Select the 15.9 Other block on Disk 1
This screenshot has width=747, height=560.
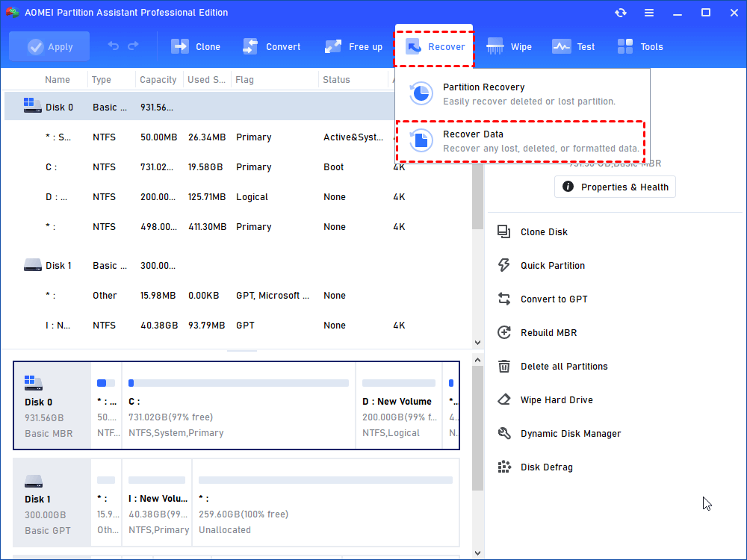tap(106, 503)
